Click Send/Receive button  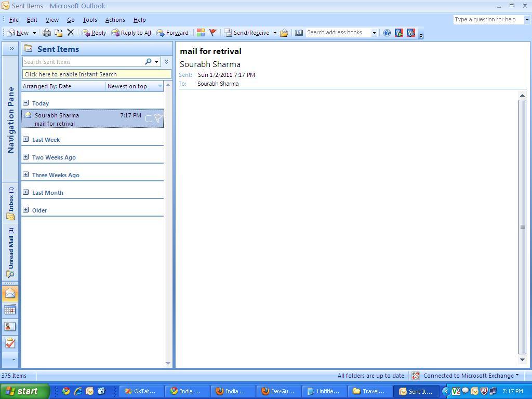click(247, 33)
